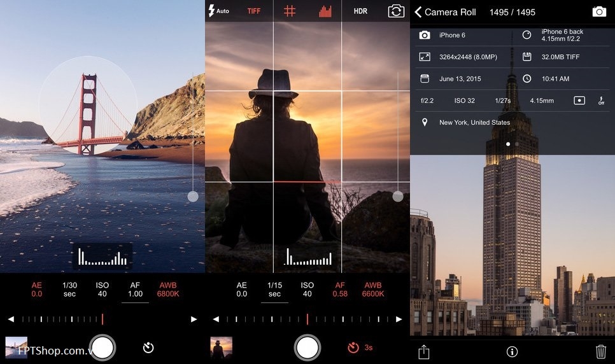Click the lens aperture circle icon

pos(527,35)
